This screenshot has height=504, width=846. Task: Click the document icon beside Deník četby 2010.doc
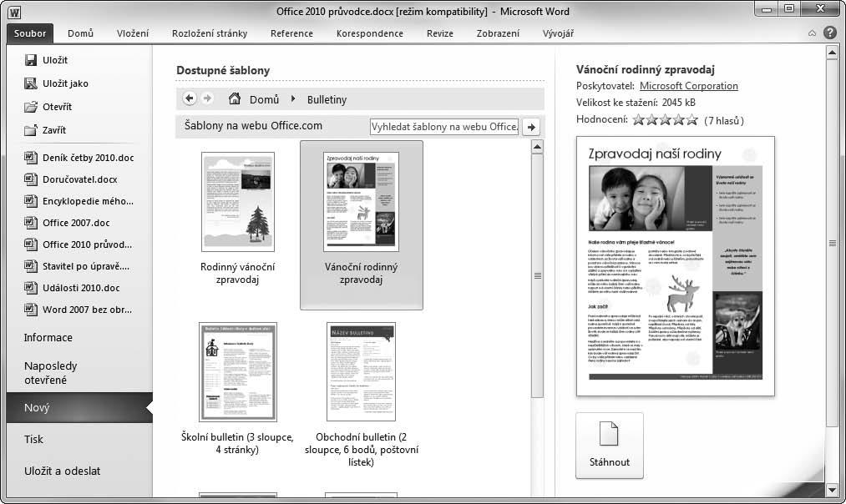pos(31,158)
